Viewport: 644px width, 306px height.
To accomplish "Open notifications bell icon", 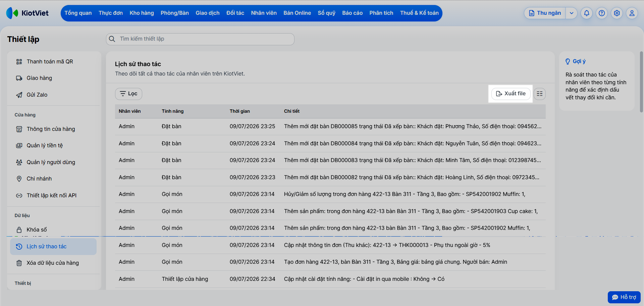I will [x=587, y=13].
